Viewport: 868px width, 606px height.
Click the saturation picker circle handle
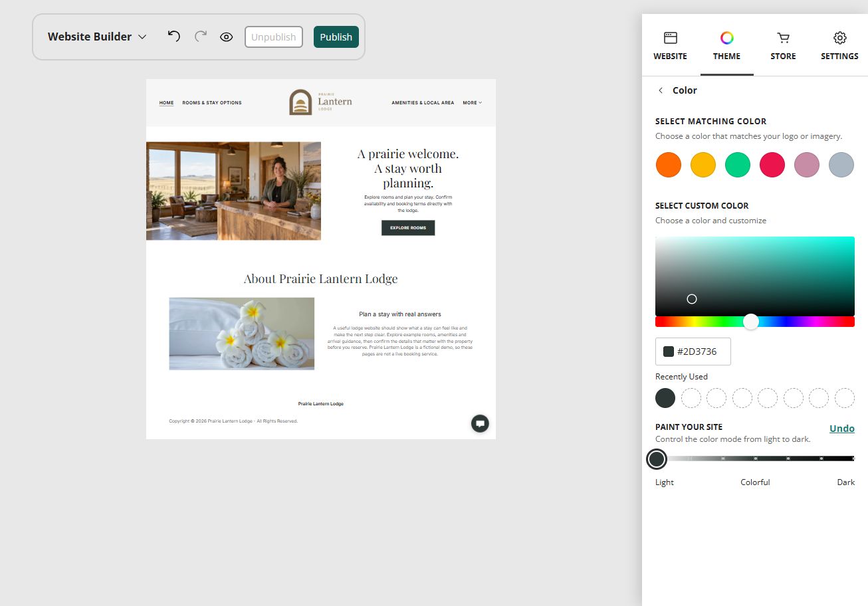coord(692,299)
